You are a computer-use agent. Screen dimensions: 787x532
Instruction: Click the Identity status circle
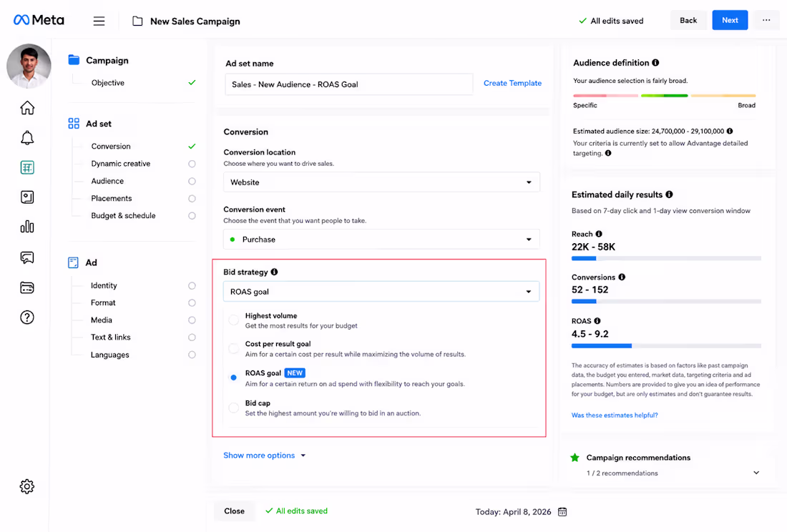192,285
